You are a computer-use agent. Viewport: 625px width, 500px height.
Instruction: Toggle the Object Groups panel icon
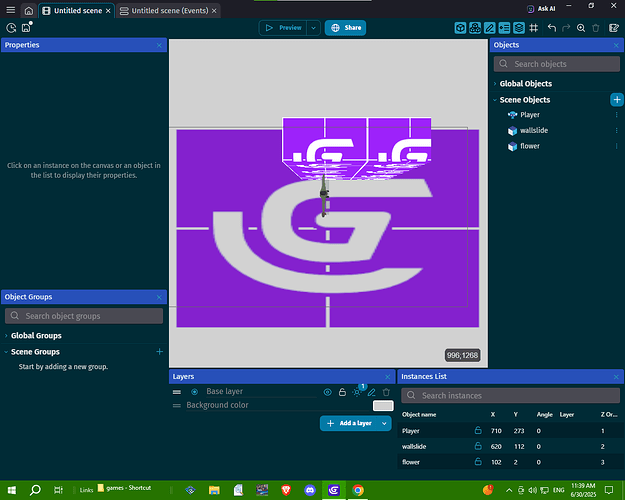pos(475,28)
